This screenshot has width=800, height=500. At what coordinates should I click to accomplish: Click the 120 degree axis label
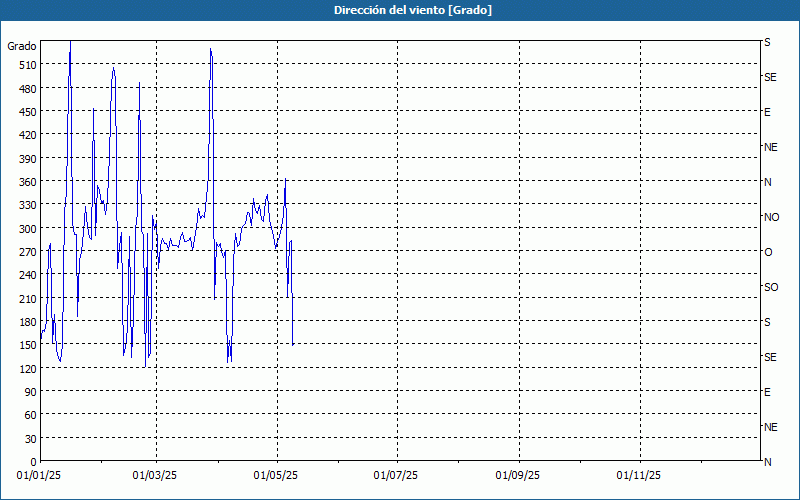point(28,369)
